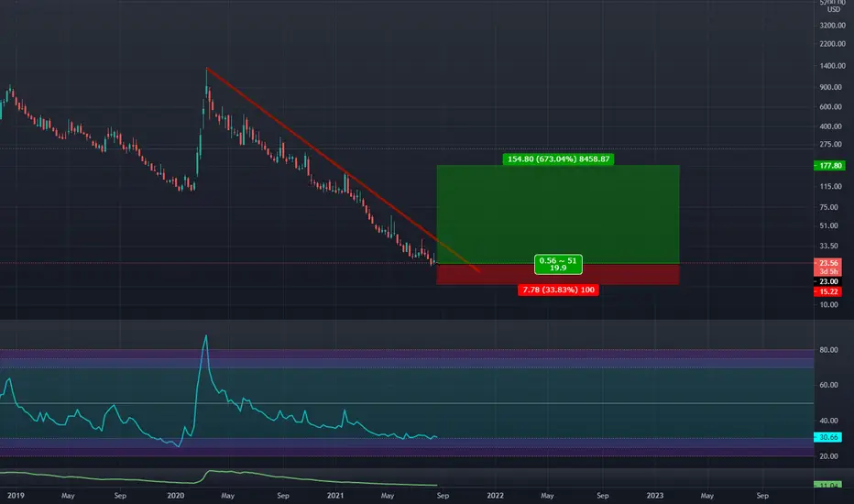Select the cyan RSI line at its 2020 peak
This screenshot has width=854, height=504.
[x=205, y=336]
